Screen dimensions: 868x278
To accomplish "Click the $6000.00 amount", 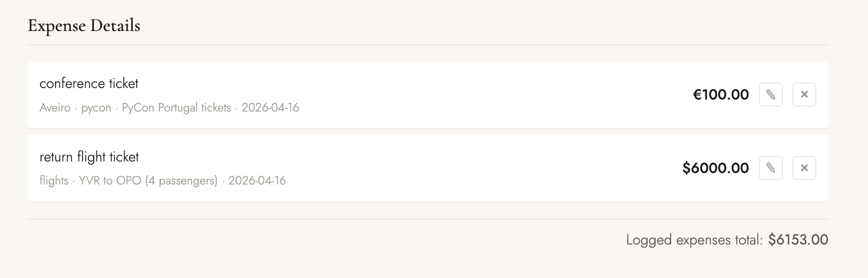I will 715,168.
